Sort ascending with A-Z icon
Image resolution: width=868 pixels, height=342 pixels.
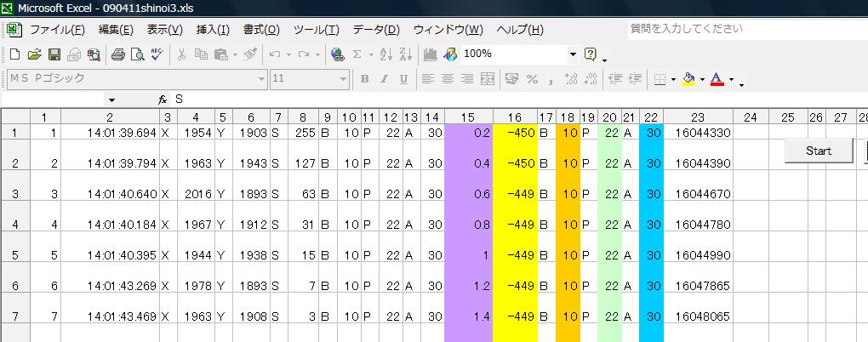(386, 54)
